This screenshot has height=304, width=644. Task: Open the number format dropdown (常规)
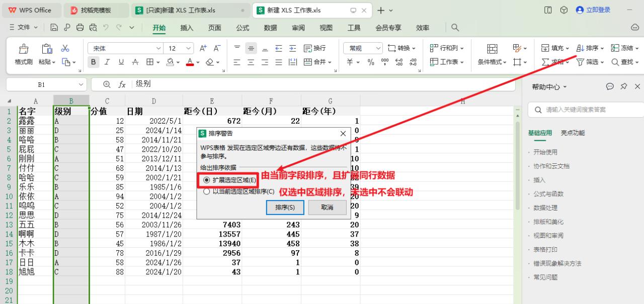tap(379, 48)
